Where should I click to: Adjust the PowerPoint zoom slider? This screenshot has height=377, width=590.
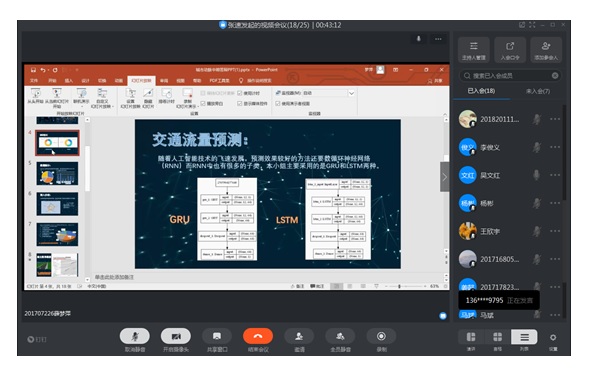[x=399, y=286]
